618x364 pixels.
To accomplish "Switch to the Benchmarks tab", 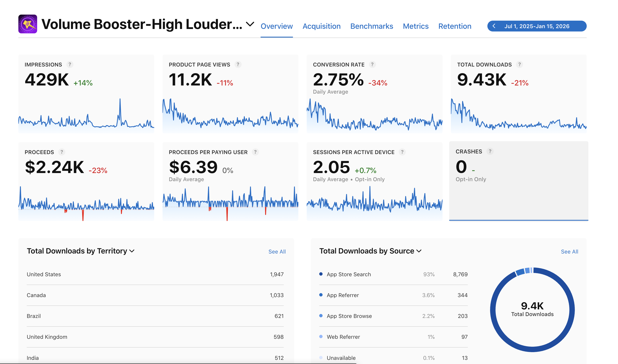I will (371, 26).
